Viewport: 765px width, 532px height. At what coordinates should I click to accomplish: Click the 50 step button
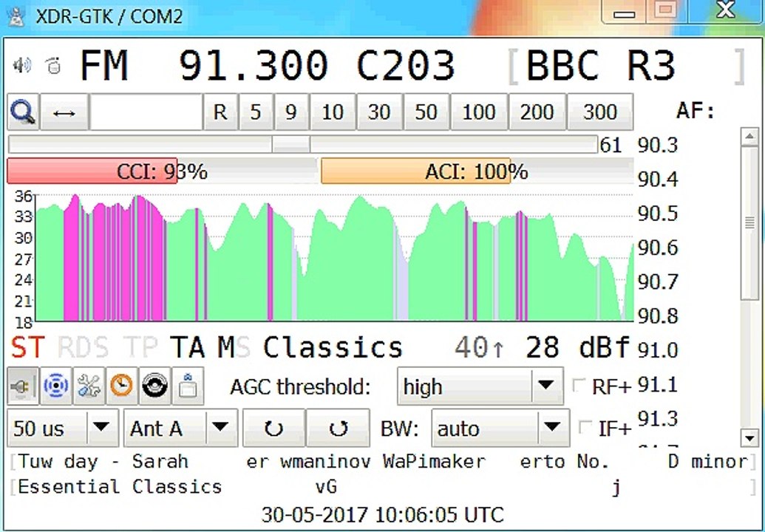426,112
